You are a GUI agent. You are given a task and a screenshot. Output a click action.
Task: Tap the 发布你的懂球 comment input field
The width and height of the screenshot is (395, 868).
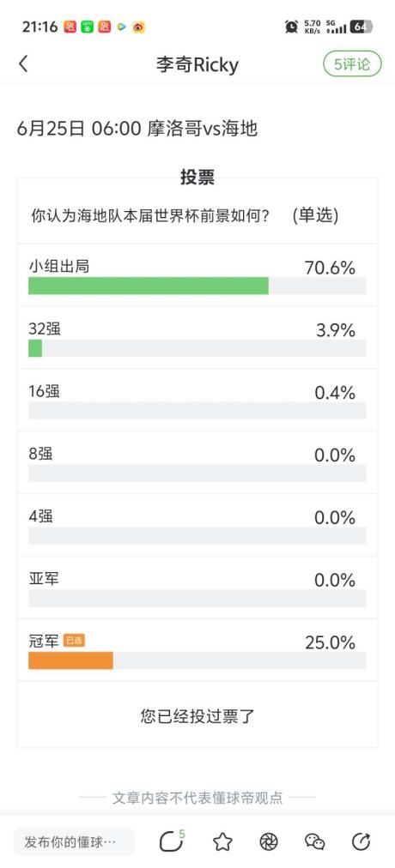(74, 842)
